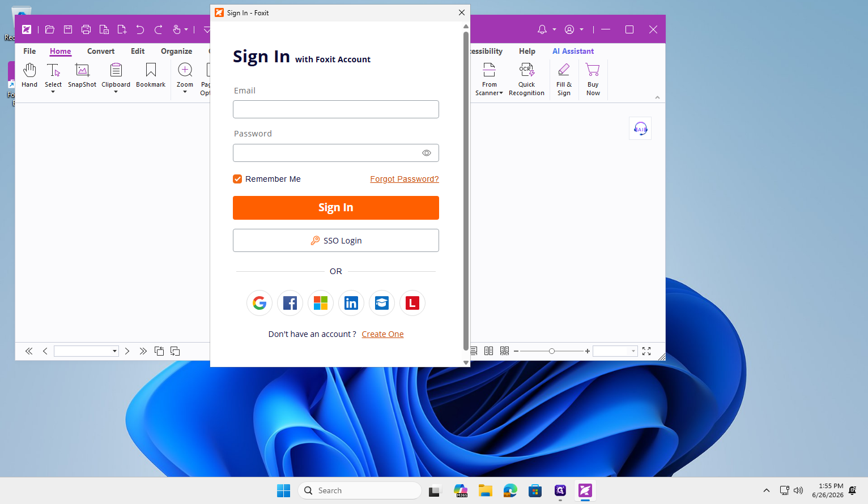Image resolution: width=868 pixels, height=504 pixels.
Task: Click the orange Sign In button
Action: click(x=336, y=208)
